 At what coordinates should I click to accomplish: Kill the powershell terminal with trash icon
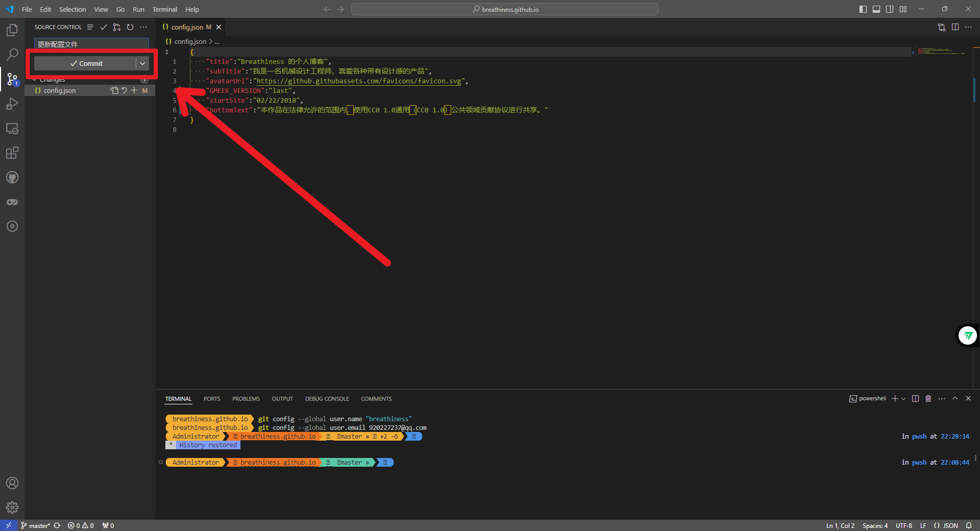click(x=928, y=399)
